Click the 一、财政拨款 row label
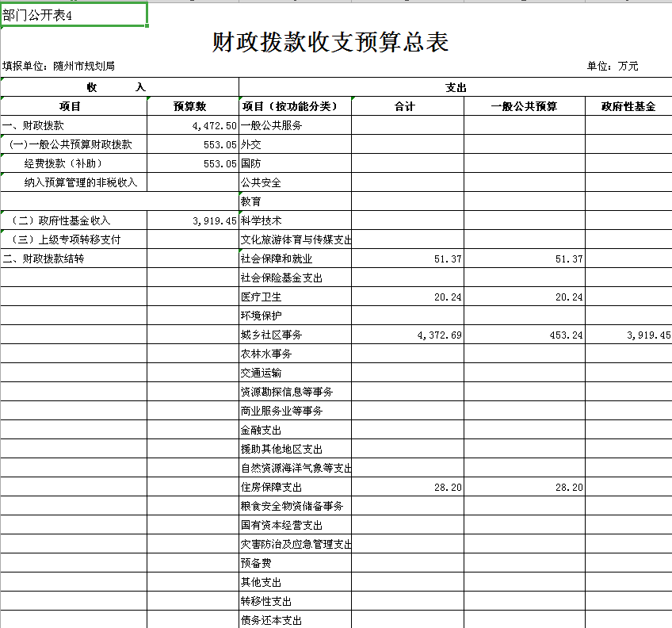 (x=74, y=125)
